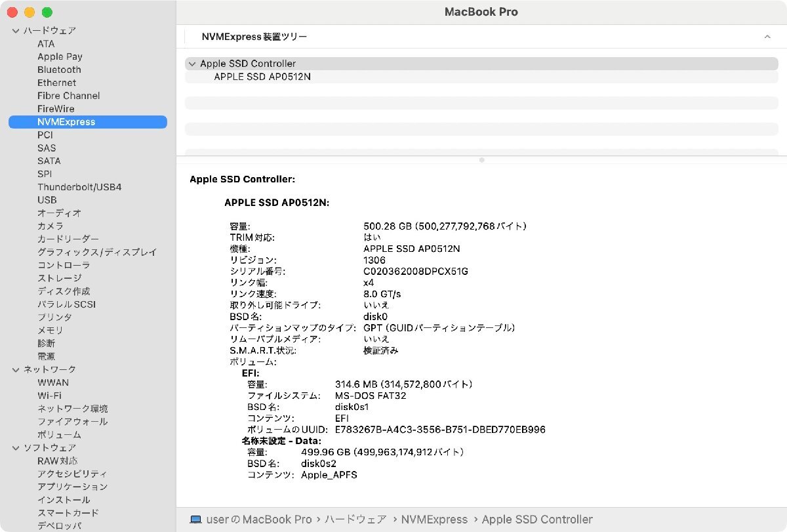Select ボリューム in the sidebar

[59, 434]
